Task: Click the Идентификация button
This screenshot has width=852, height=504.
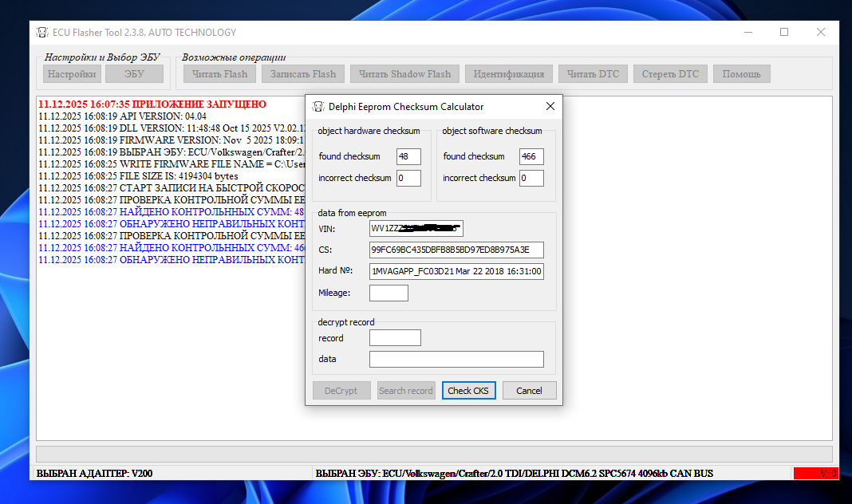Action: 509,74
